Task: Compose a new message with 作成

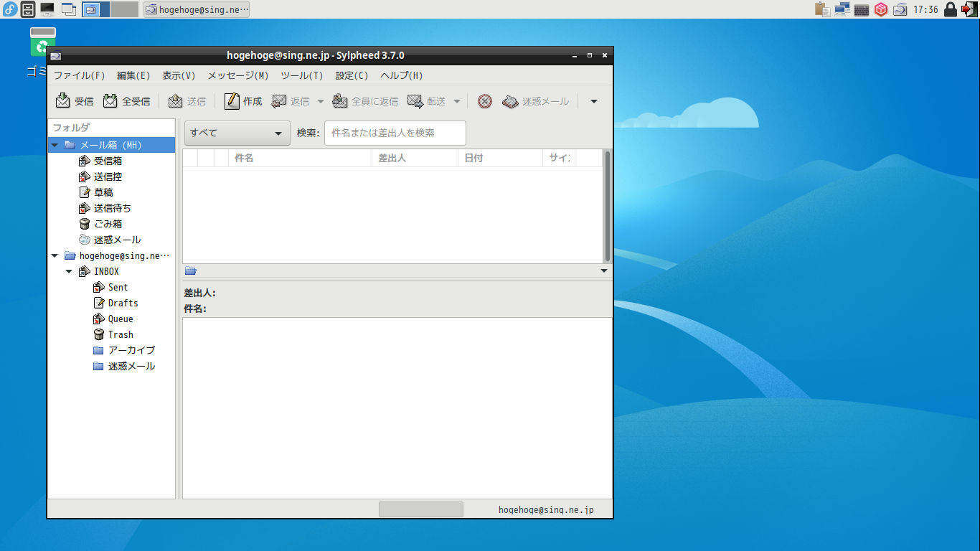Action: (243, 101)
